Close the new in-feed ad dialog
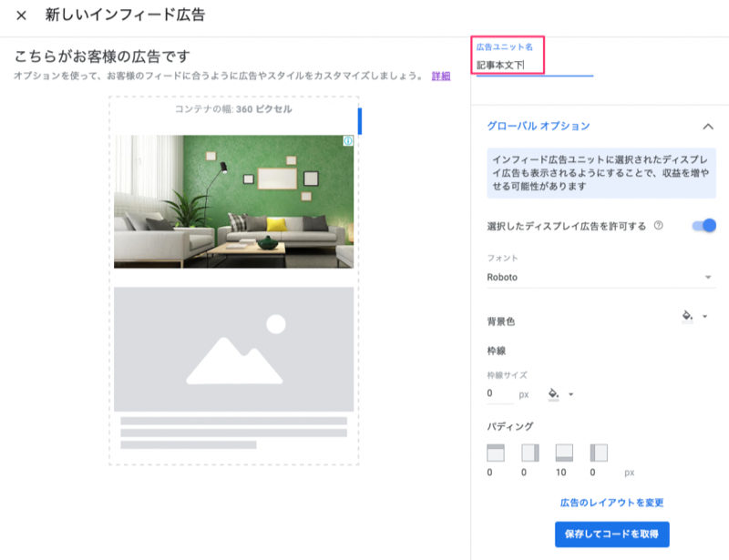 click(x=21, y=15)
